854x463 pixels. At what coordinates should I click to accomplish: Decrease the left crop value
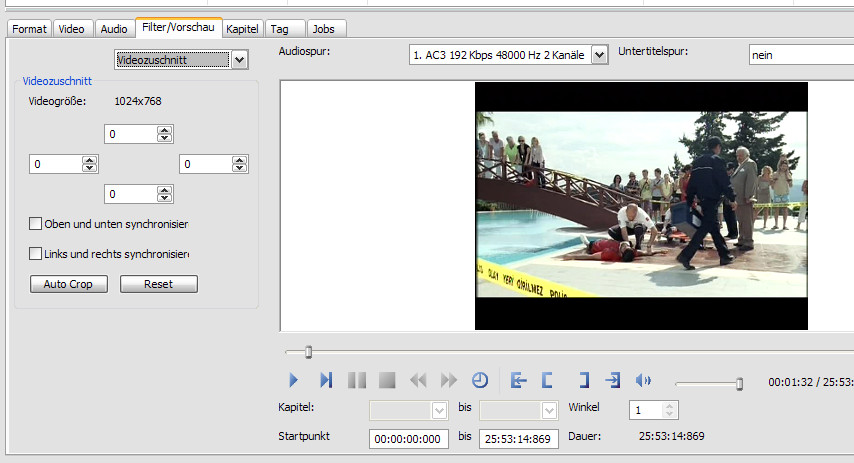pyautogui.click(x=89, y=168)
